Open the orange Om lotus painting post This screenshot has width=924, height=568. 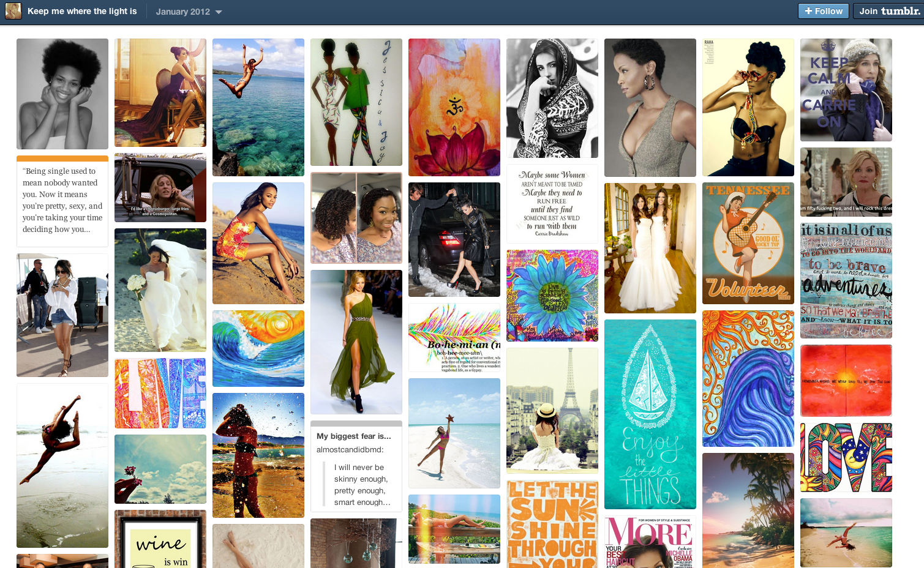(x=454, y=107)
